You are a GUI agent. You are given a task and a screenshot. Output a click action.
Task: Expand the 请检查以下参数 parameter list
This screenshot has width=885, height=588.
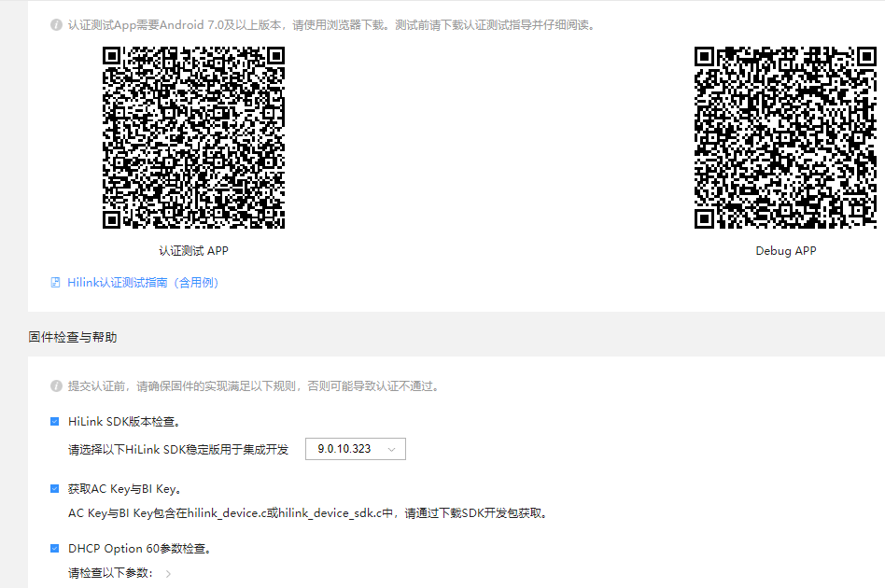coord(168,575)
